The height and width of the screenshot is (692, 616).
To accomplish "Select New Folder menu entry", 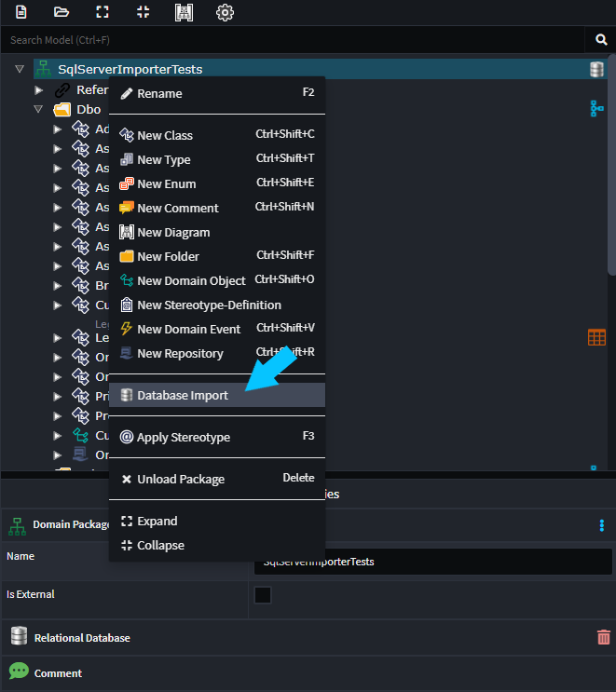I will [217, 256].
